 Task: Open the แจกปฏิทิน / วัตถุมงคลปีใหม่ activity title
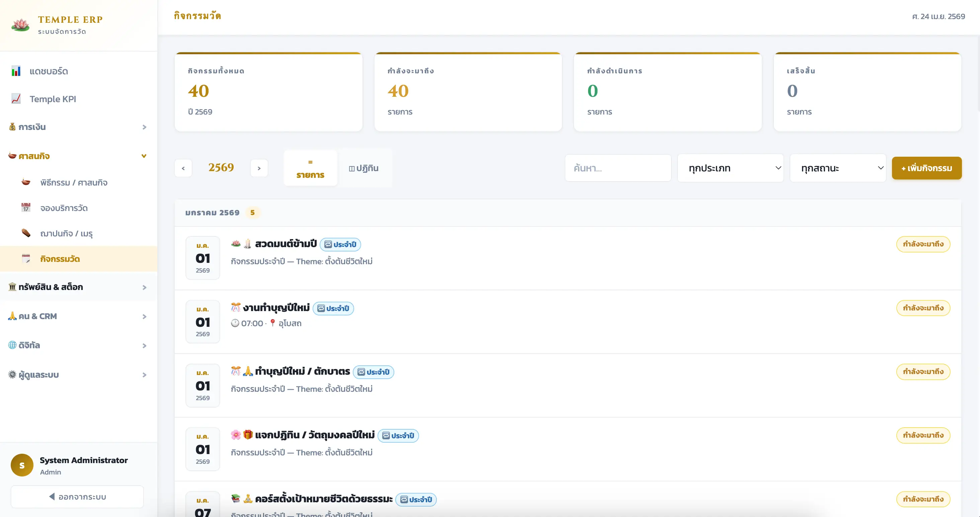315,435
